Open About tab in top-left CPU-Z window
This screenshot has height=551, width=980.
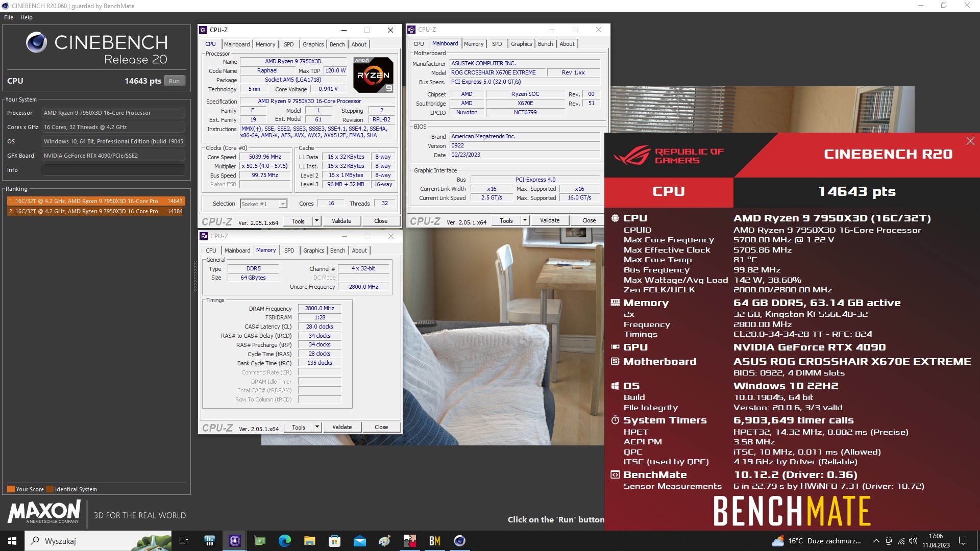click(359, 44)
